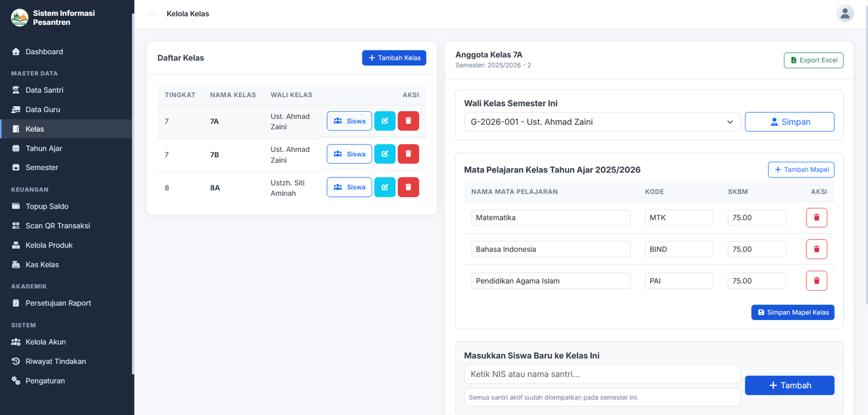Click the Kelola Kelas page title
868x415 pixels.
(188, 14)
